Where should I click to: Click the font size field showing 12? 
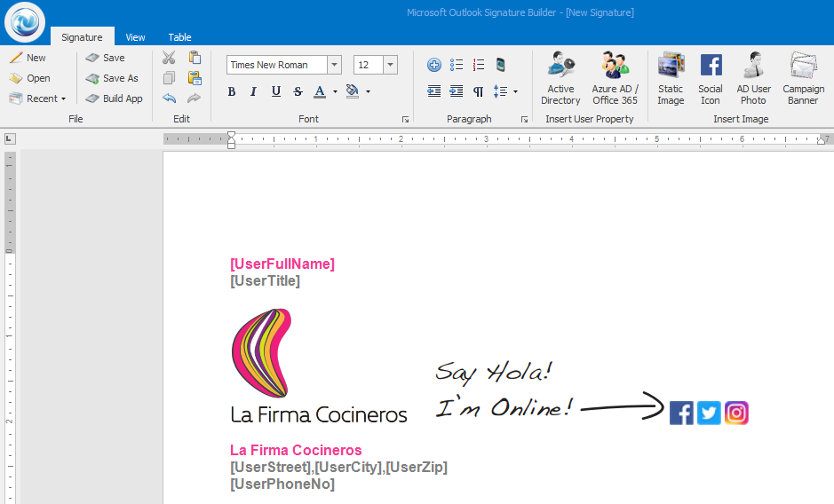click(368, 65)
